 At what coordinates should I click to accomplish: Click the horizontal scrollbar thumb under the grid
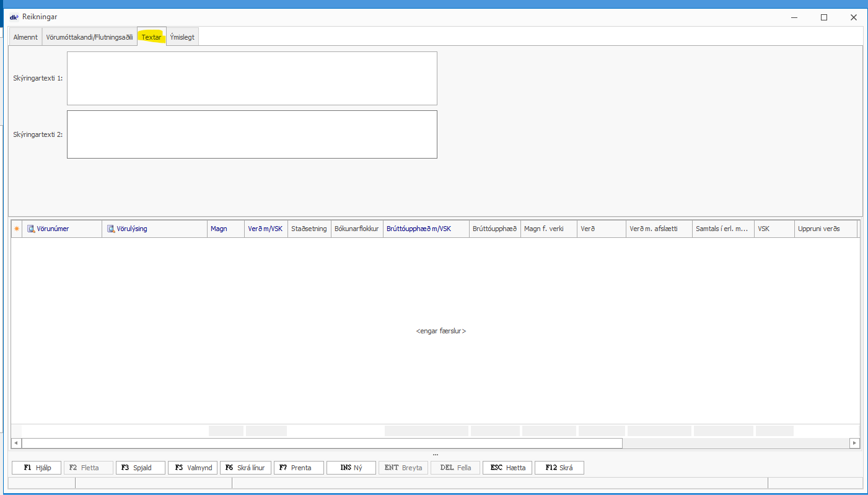click(322, 443)
